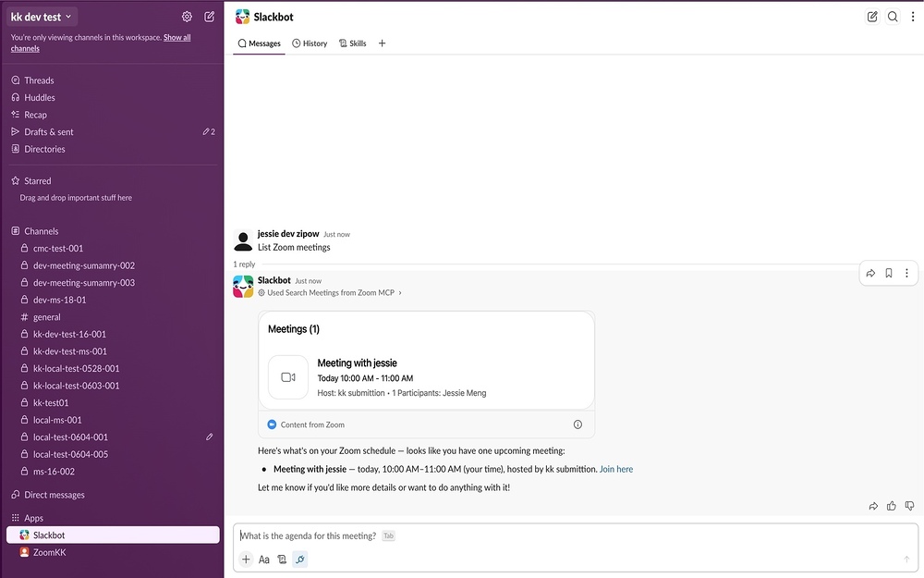
Task: Switch to the Messages tab
Action: pyautogui.click(x=259, y=43)
